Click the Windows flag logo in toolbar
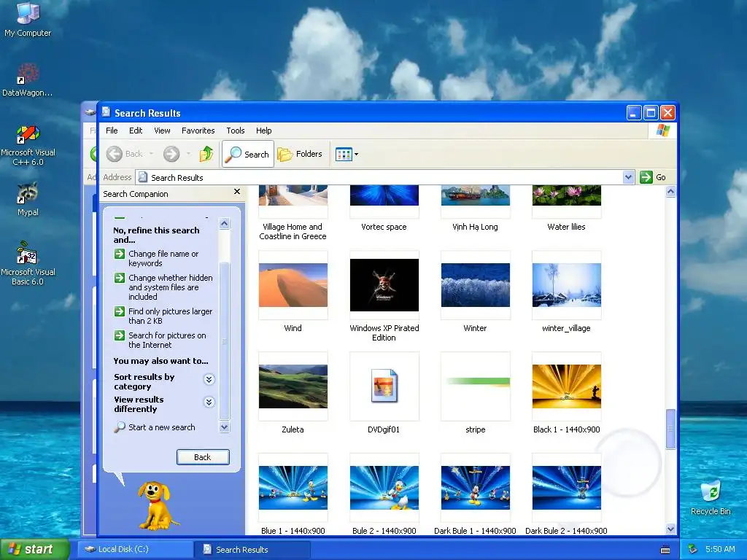This screenshot has width=747, height=560. point(662,131)
